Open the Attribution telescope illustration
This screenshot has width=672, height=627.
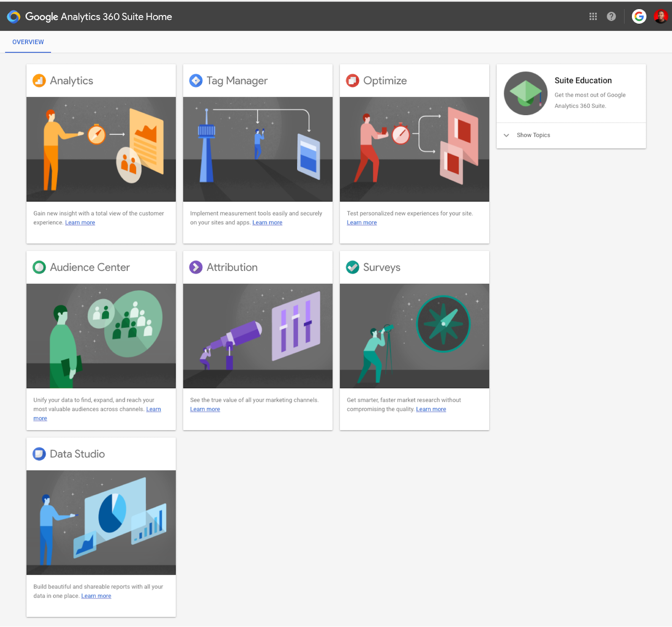click(258, 336)
